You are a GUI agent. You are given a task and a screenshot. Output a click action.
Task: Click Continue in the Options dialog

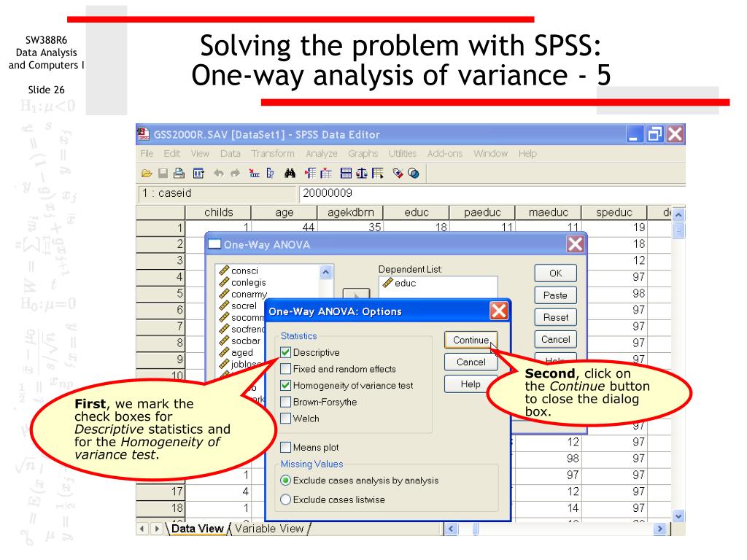(471, 340)
